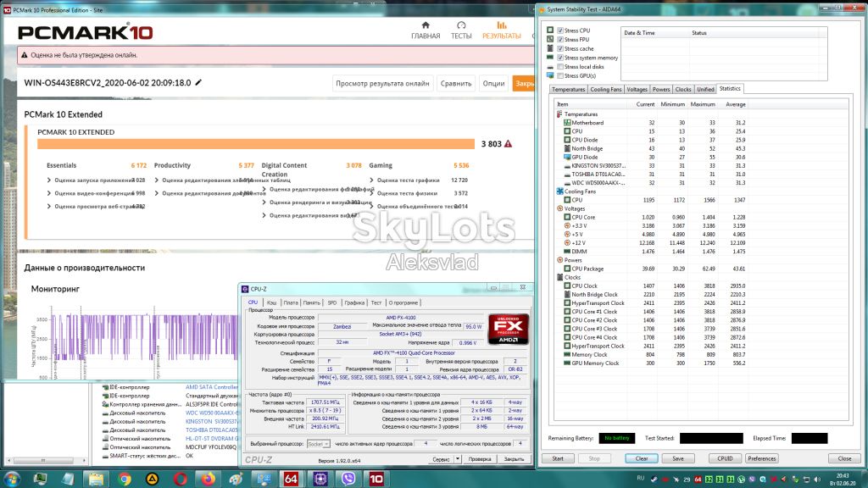Toggle Stress CPU checkbox
This screenshot has width=868, height=488.
(560, 30)
